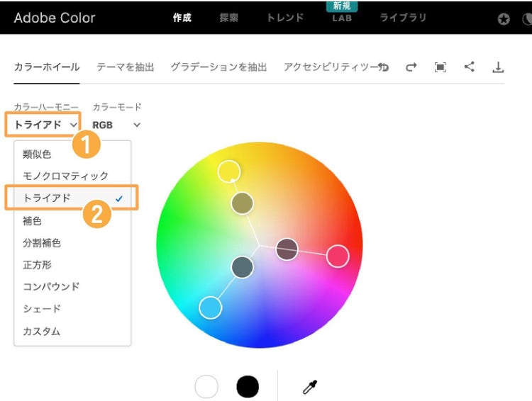This screenshot has width=532, height=401.
Task: Toggle dark mode moon icon
Action: (526, 19)
